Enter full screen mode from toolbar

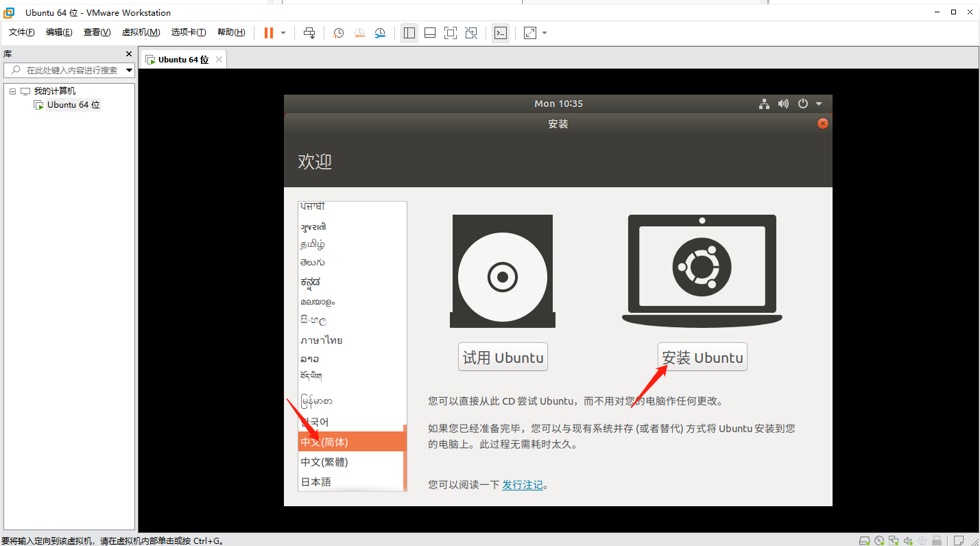[x=450, y=33]
